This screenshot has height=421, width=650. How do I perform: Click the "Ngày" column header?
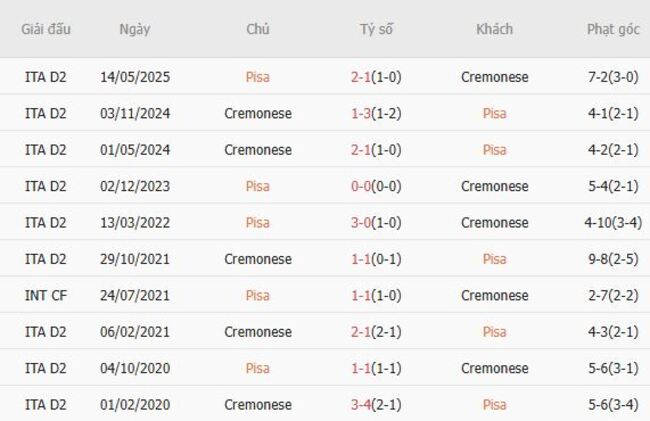135,29
